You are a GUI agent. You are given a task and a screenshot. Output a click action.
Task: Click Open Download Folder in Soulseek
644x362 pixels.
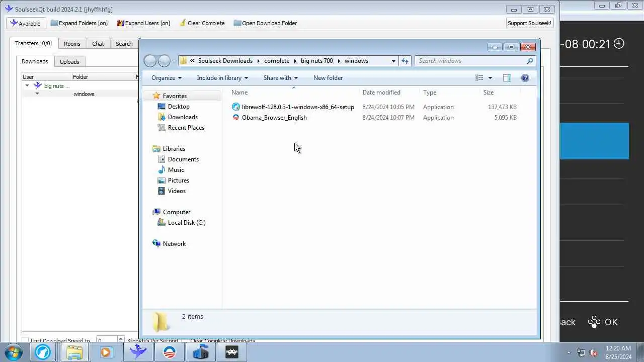pos(265,23)
